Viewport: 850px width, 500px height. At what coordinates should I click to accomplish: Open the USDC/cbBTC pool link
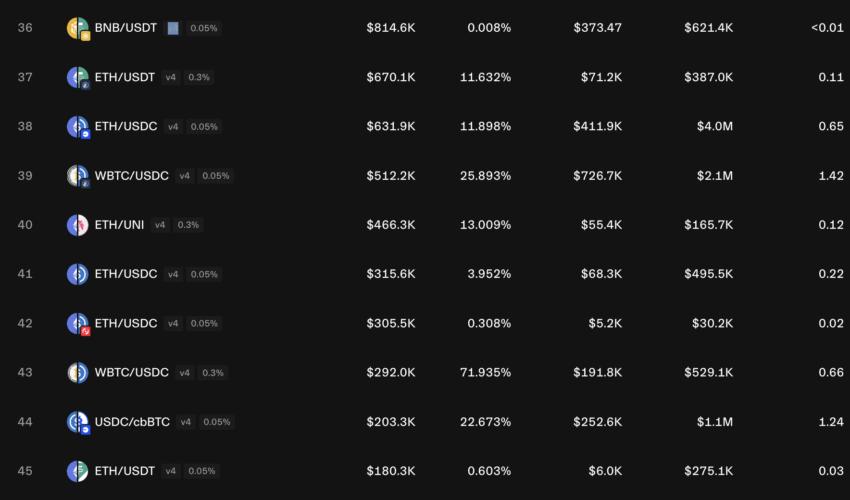[132, 421]
